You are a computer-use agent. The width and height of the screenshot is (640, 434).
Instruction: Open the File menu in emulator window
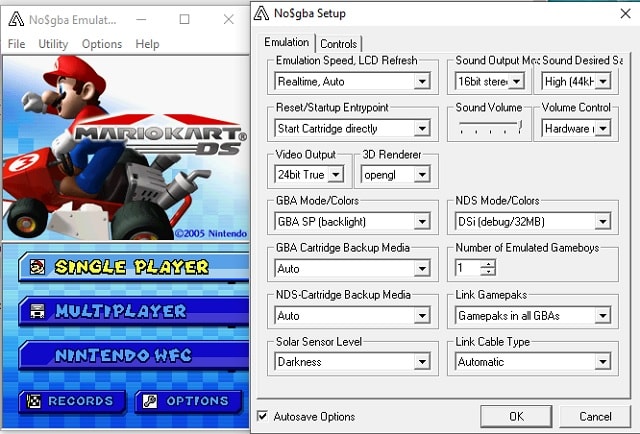[16, 44]
